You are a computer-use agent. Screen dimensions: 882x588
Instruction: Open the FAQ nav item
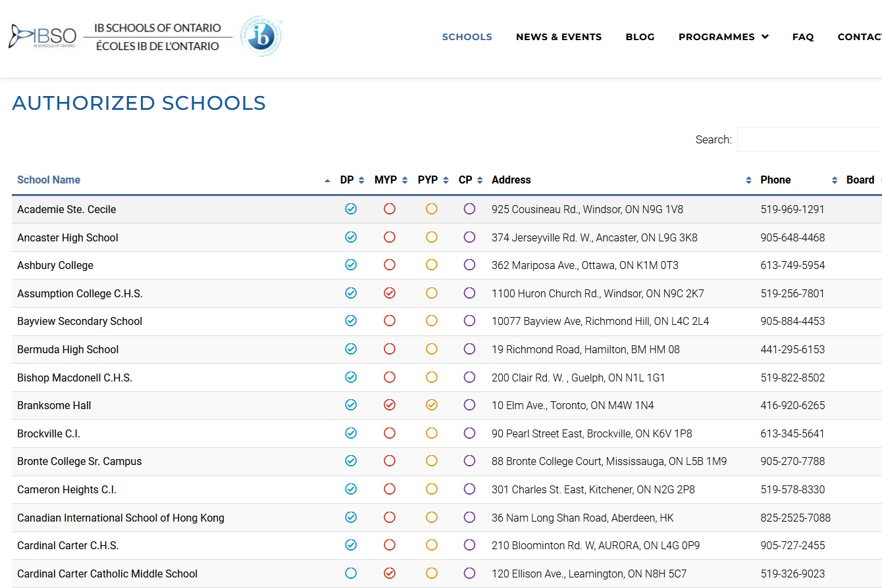[803, 37]
